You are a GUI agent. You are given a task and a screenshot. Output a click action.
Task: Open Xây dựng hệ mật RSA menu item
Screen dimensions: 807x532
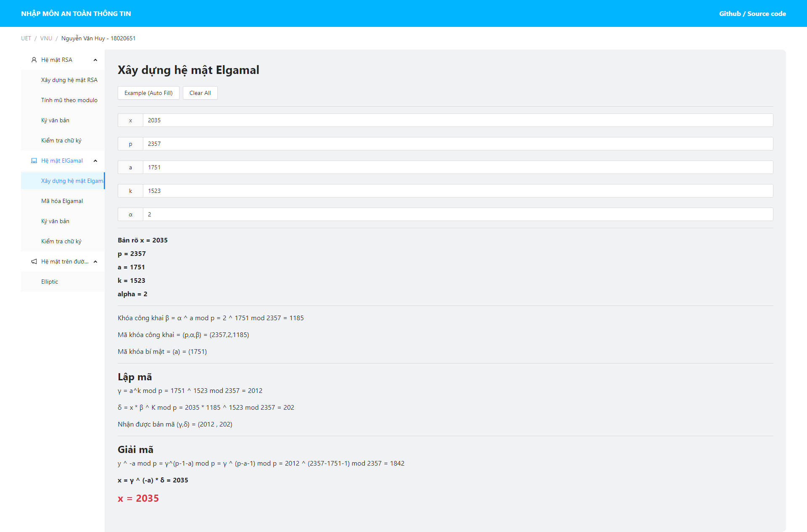tap(69, 80)
